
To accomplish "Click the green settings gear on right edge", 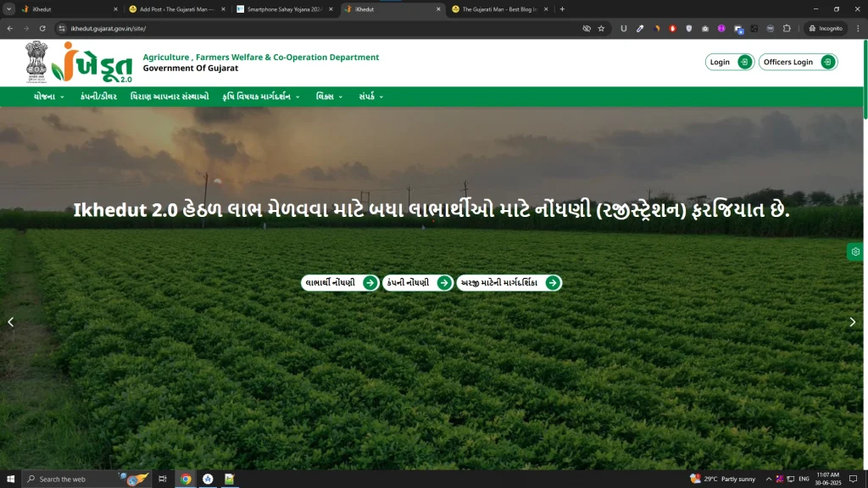I will coord(855,252).
